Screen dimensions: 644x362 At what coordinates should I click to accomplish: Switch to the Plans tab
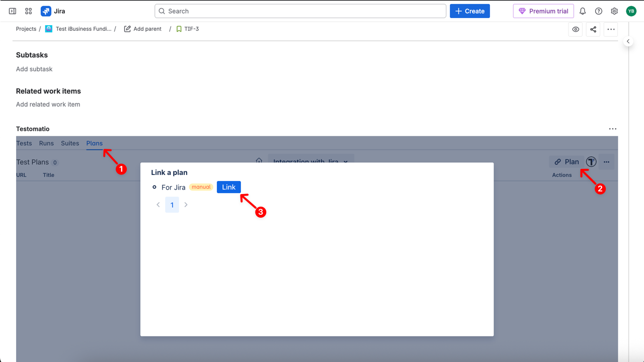click(94, 143)
